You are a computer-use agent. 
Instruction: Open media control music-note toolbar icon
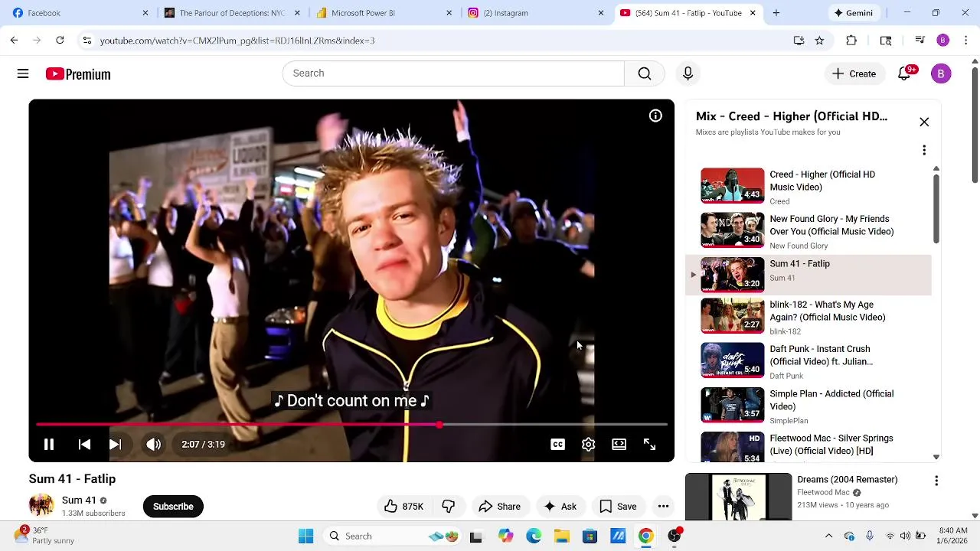click(920, 41)
